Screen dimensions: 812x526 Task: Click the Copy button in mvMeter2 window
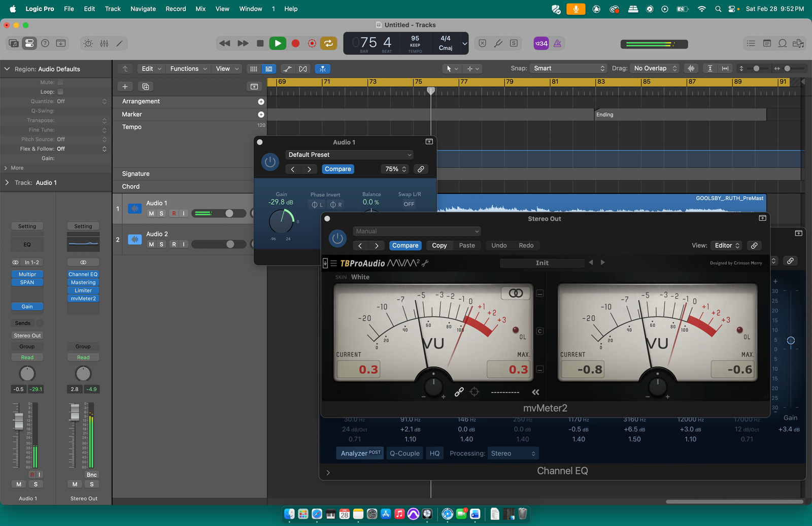[439, 246]
